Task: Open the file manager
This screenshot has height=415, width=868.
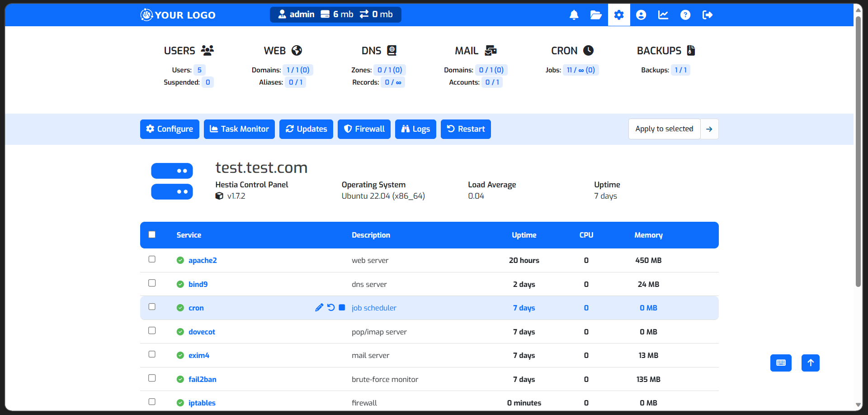Action: (x=595, y=14)
